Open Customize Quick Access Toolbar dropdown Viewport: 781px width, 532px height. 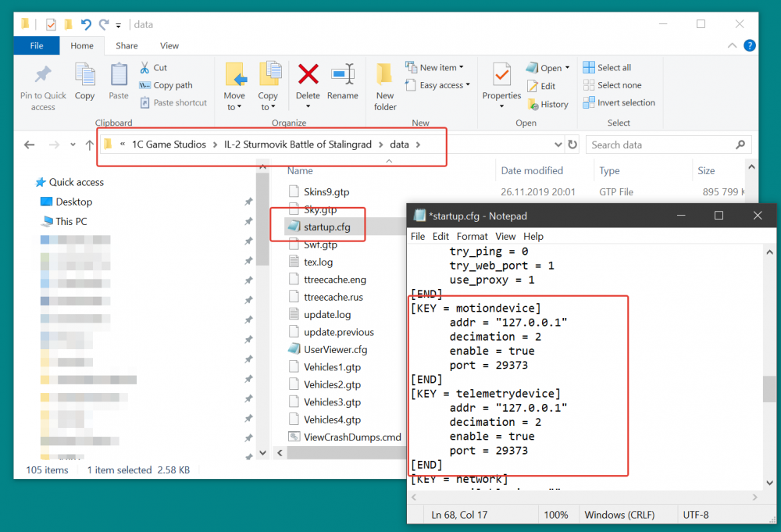[x=119, y=25]
